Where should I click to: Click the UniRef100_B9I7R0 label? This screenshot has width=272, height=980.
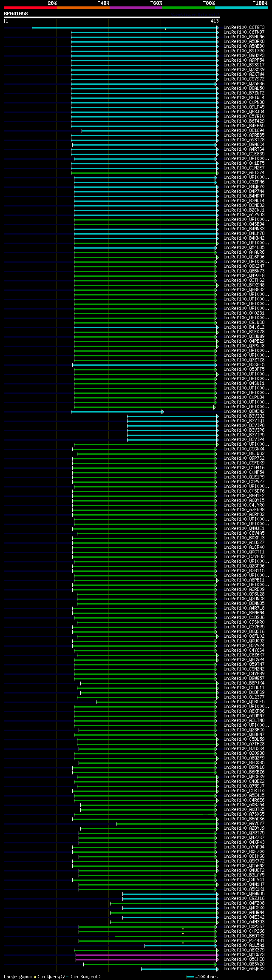pos(244,51)
